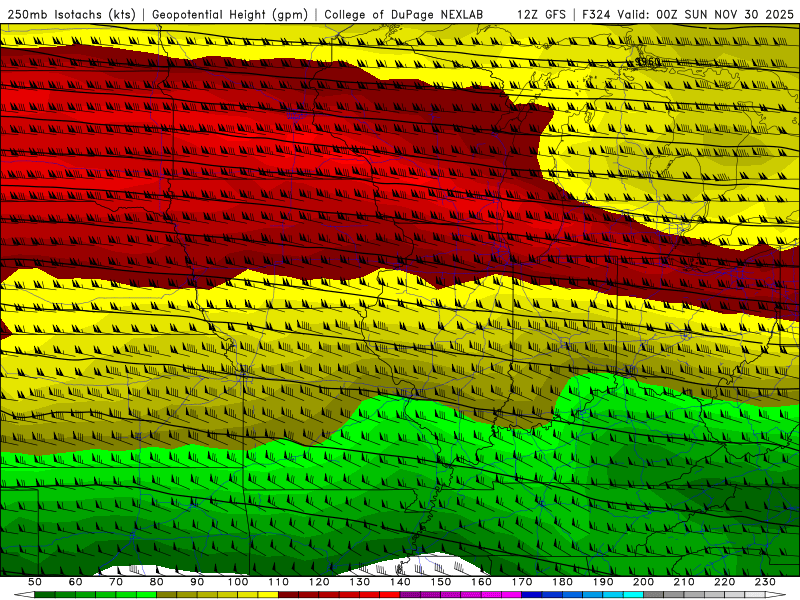Click the 140 knot legend value
The width and height of the screenshot is (800, 600).
click(x=400, y=582)
